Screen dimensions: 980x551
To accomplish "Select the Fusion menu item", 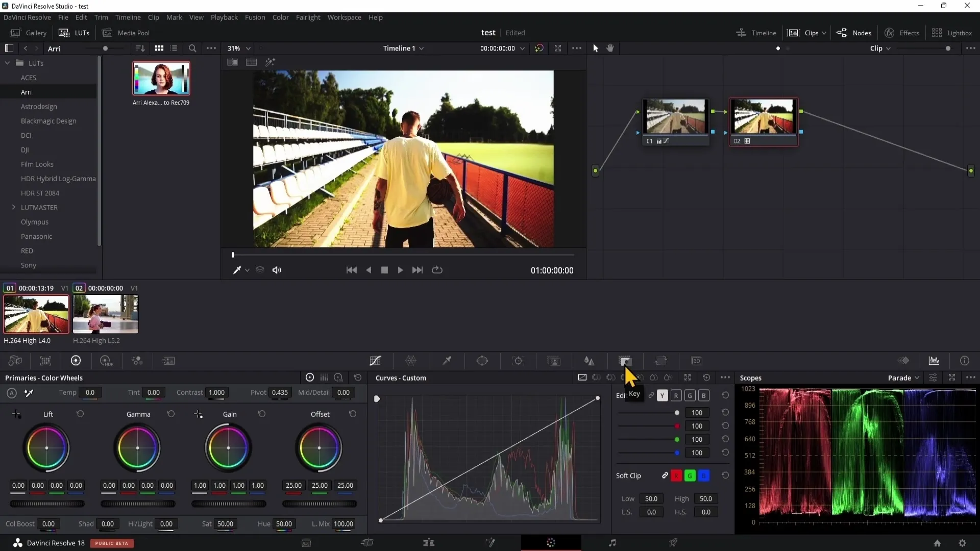I will 254,17.
